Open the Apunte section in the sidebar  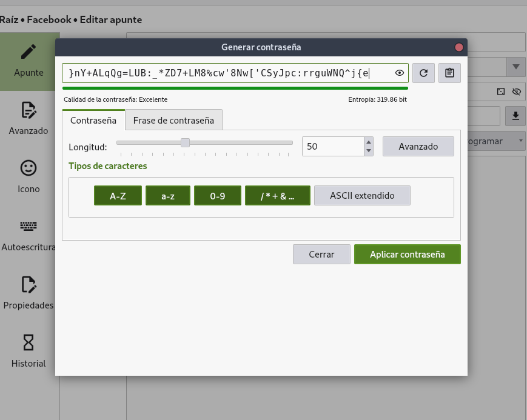coord(29,61)
